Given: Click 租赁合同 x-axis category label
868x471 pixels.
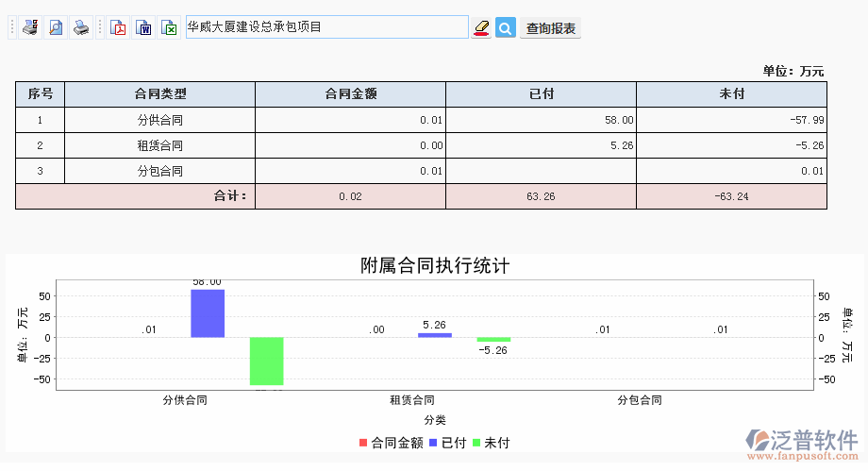Looking at the screenshot, I should pos(412,400).
